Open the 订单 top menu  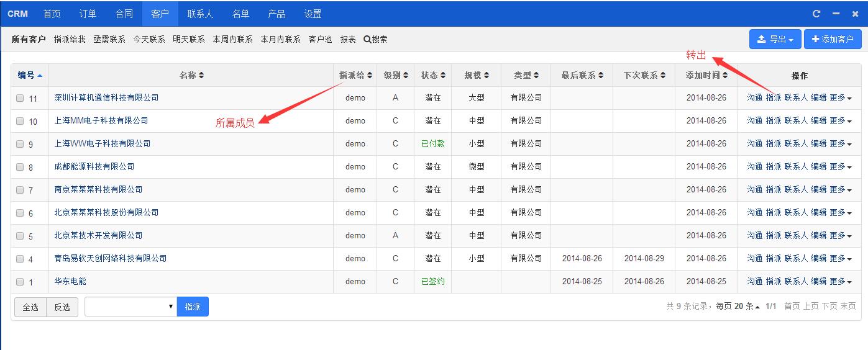point(88,14)
